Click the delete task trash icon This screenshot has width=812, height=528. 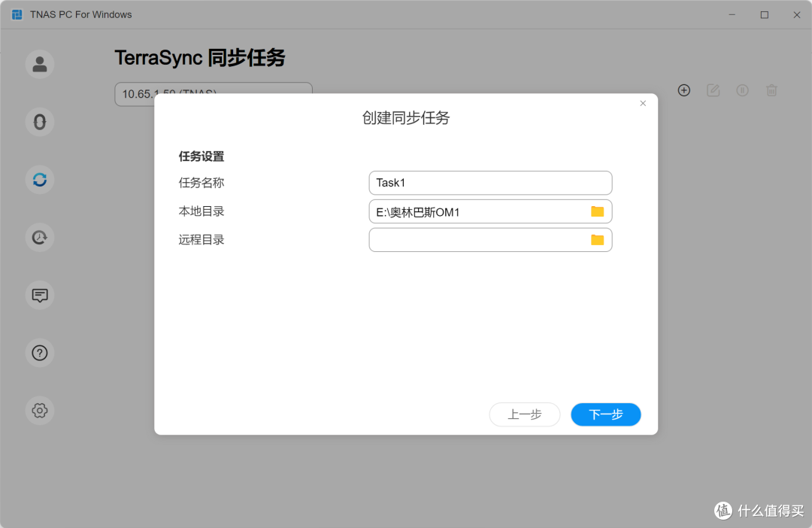pos(771,90)
